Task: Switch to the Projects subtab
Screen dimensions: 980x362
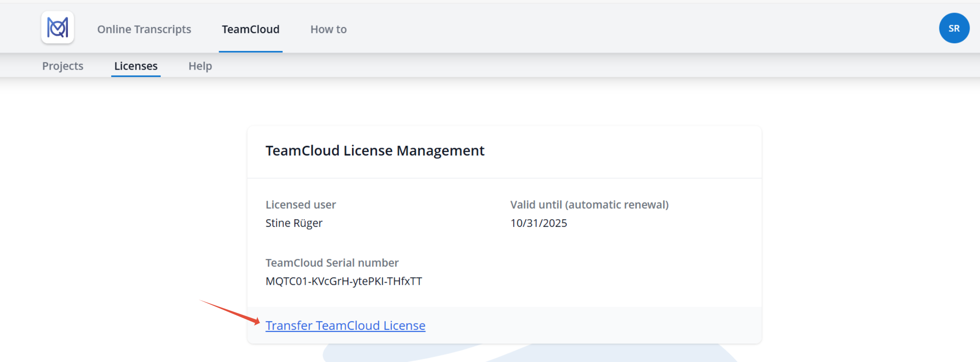Action: click(x=63, y=66)
